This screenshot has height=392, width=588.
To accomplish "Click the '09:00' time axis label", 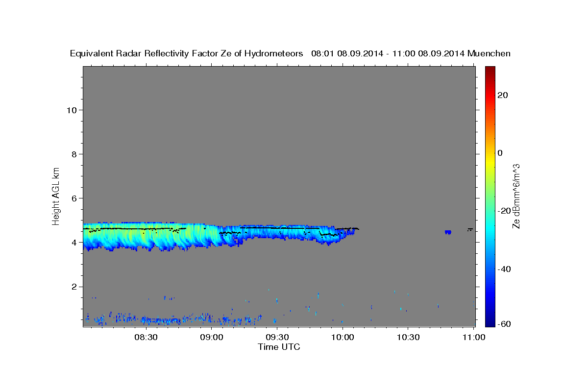I will coord(211,337).
